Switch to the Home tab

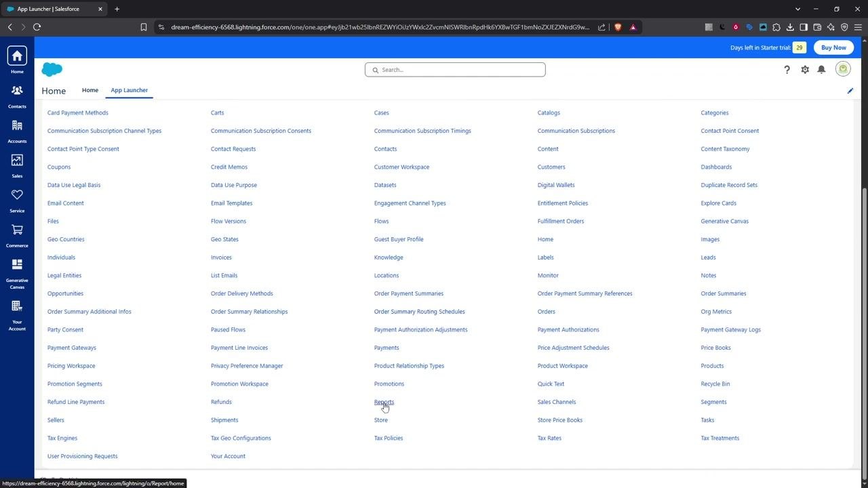tap(90, 90)
